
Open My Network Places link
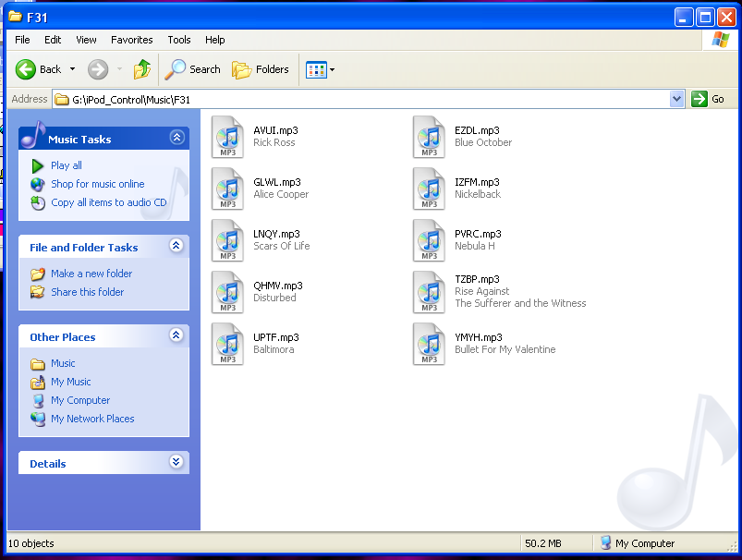pos(92,419)
